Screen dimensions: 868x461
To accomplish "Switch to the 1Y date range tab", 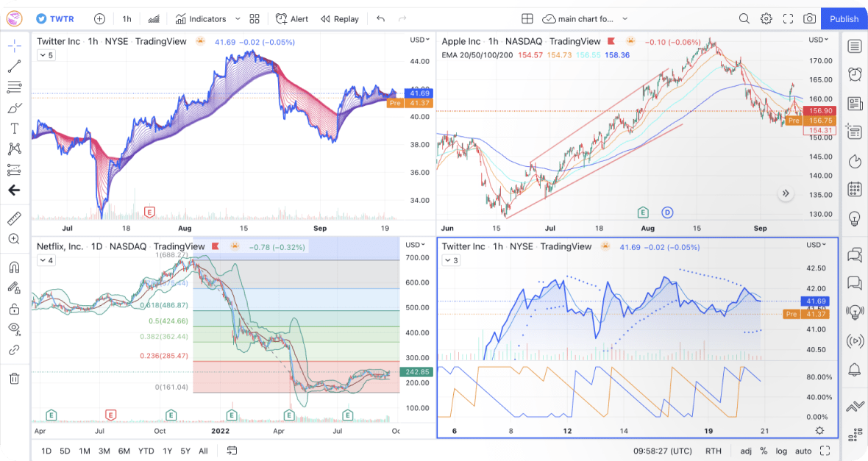I will point(167,451).
